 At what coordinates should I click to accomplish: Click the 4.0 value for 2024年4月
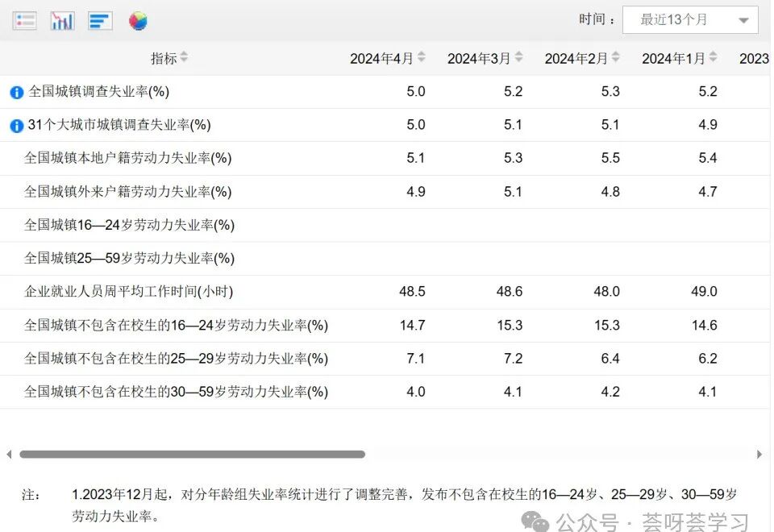tap(416, 392)
